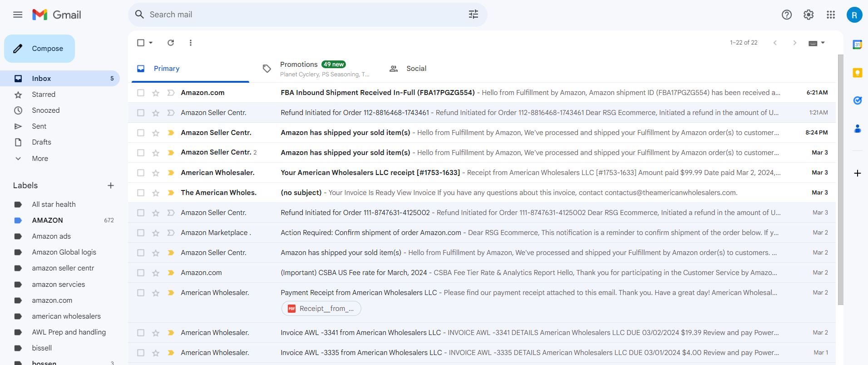
Task: Click the Gmail logo
Action: point(57,15)
